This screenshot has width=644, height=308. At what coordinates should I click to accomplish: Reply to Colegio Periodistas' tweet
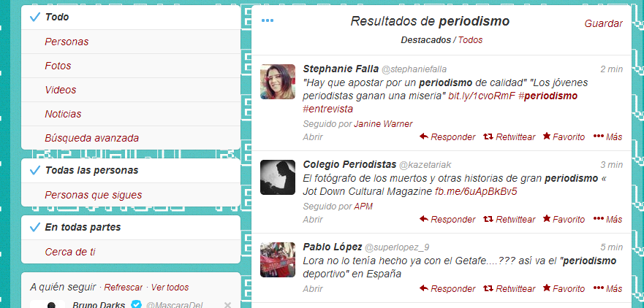click(447, 220)
